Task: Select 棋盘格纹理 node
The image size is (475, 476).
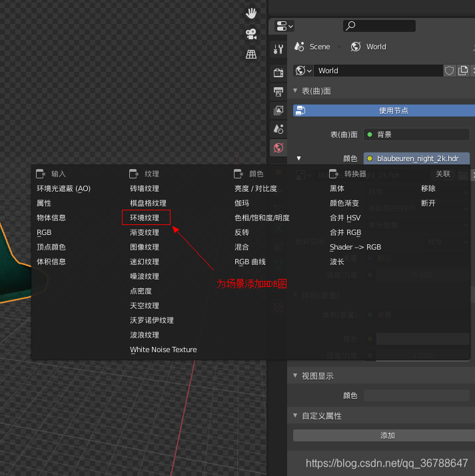Action: [x=148, y=203]
